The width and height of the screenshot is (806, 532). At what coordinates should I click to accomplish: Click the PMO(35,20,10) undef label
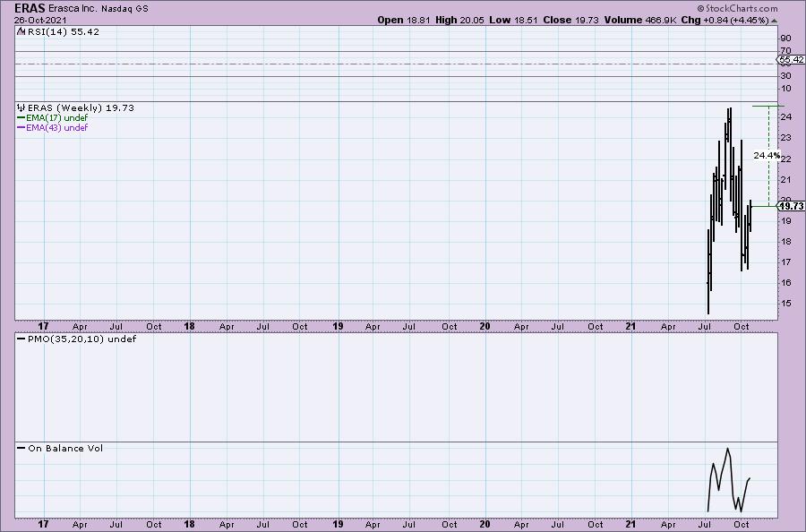pyautogui.click(x=81, y=339)
